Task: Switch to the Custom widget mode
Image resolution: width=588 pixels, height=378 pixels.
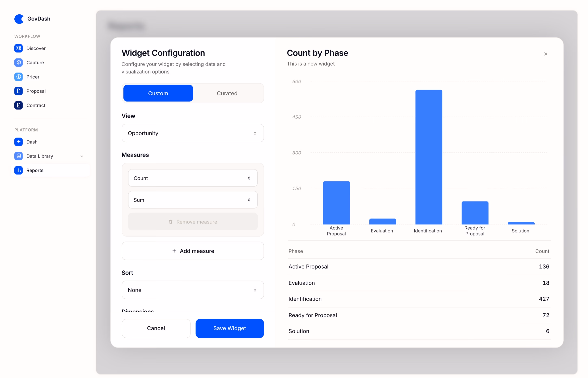Action: click(x=158, y=93)
